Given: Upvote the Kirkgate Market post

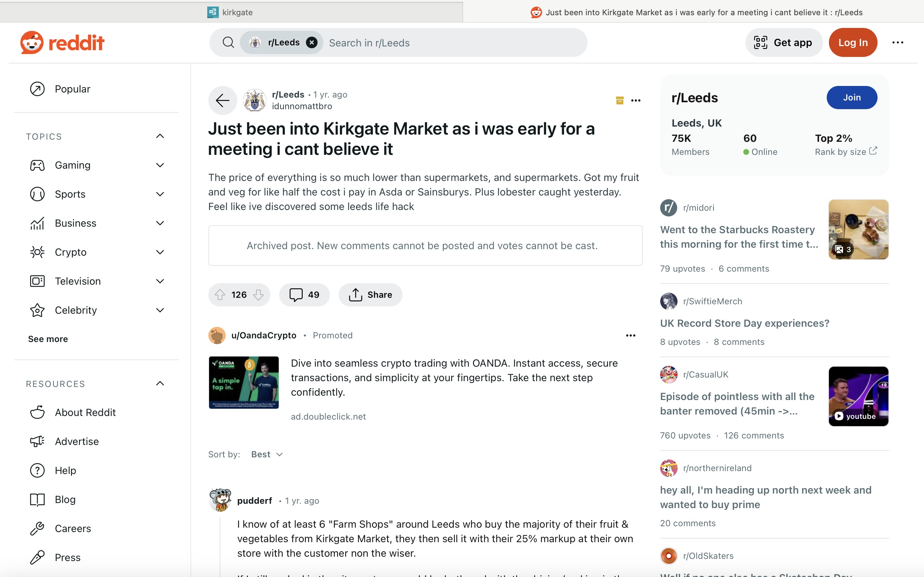Looking at the screenshot, I should coord(220,294).
